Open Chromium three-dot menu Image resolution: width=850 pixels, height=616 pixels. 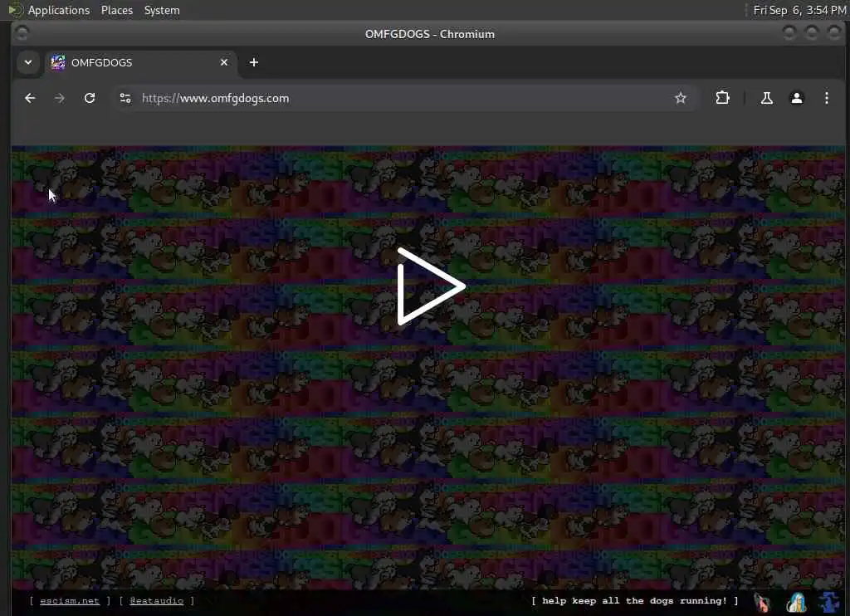826,98
